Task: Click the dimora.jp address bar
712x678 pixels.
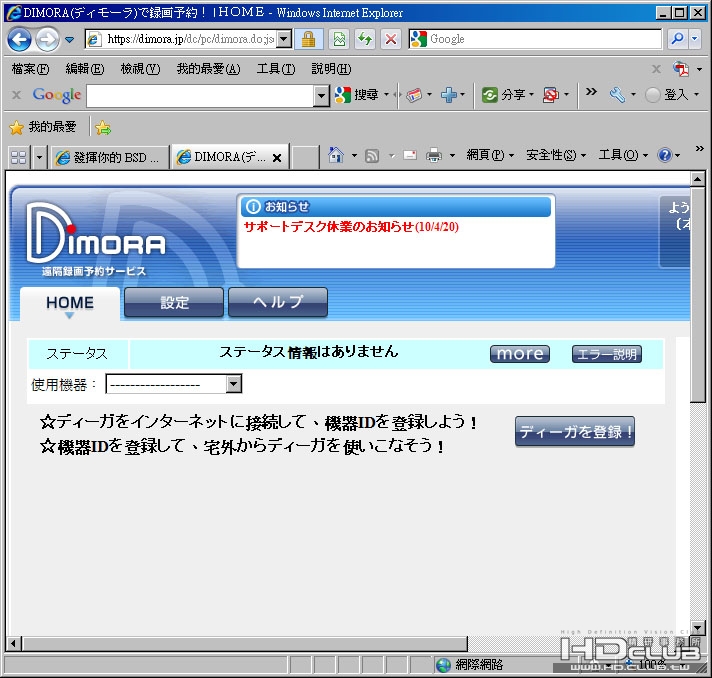Action: pos(182,39)
